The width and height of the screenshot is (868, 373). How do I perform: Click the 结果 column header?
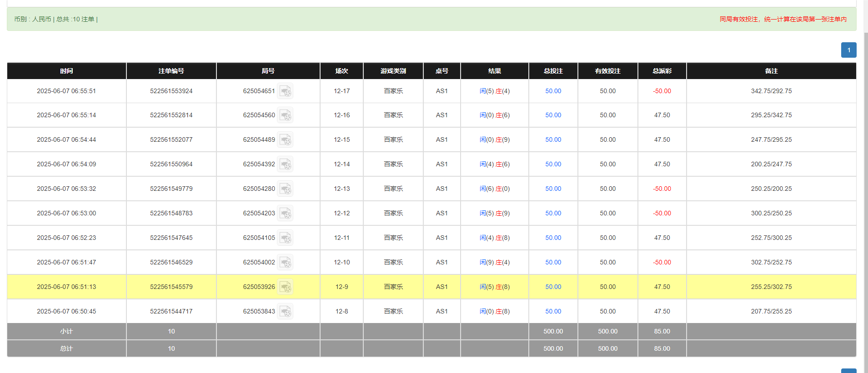pos(494,71)
